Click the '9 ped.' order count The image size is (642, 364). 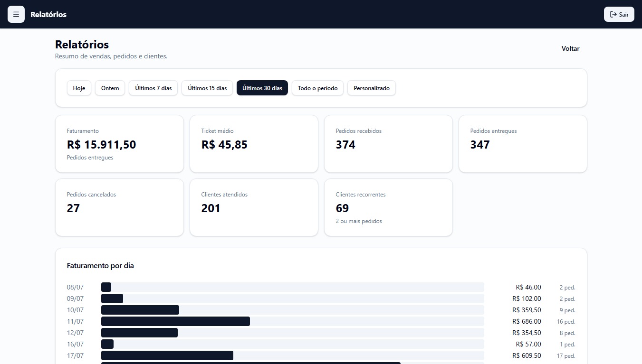pos(567,310)
